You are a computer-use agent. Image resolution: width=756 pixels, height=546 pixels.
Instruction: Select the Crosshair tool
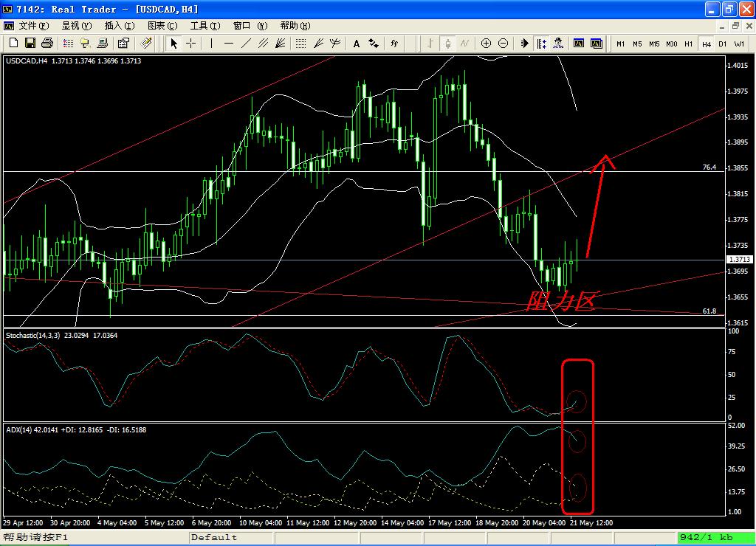point(191,44)
